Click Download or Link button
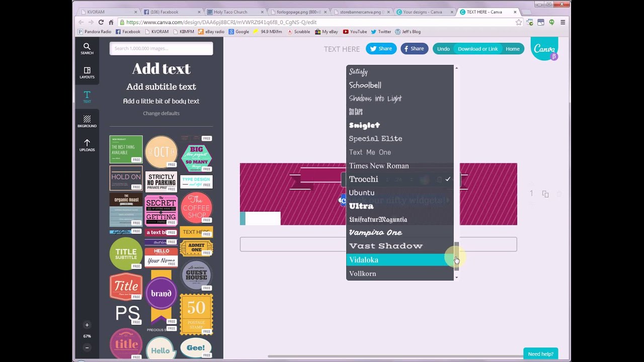 coord(477,49)
